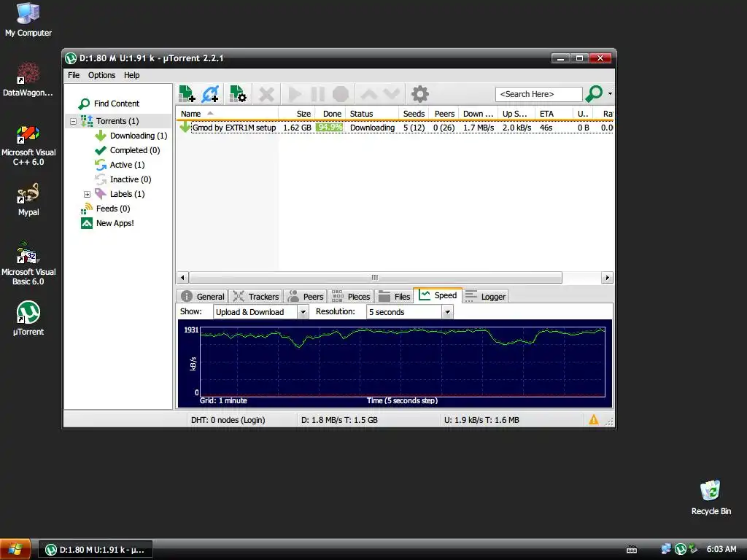Open µTorrent desktop shortcut
The image size is (747, 560).
[x=28, y=318]
